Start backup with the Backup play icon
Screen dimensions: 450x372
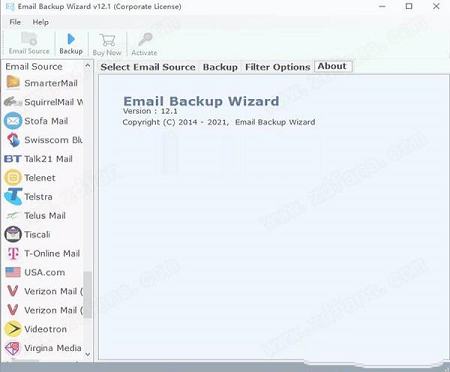[71, 39]
